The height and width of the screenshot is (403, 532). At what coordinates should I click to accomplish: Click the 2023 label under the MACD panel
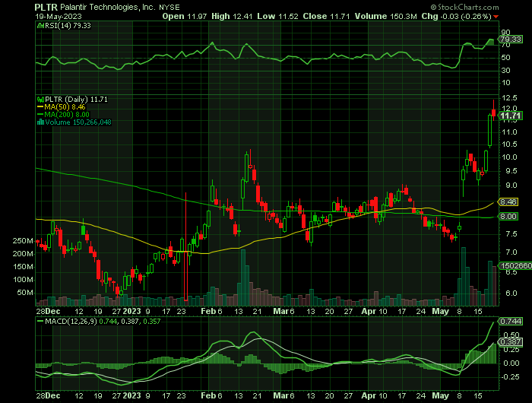[131, 396]
